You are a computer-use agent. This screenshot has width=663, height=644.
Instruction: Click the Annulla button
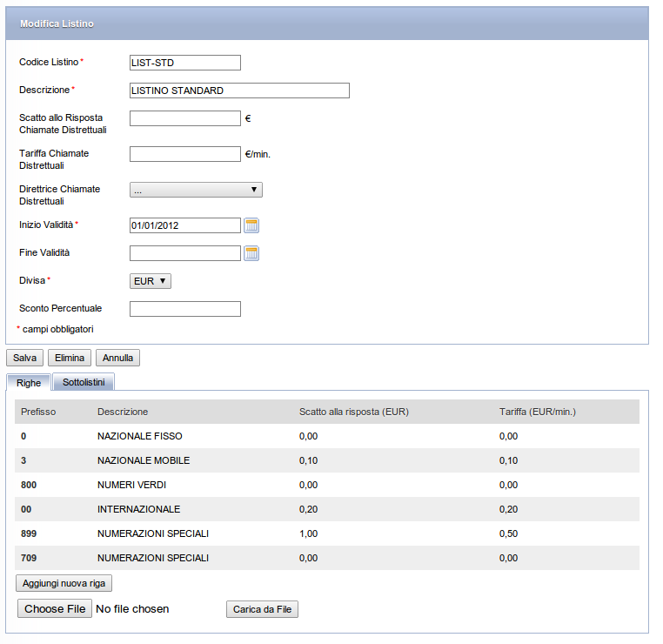point(117,358)
